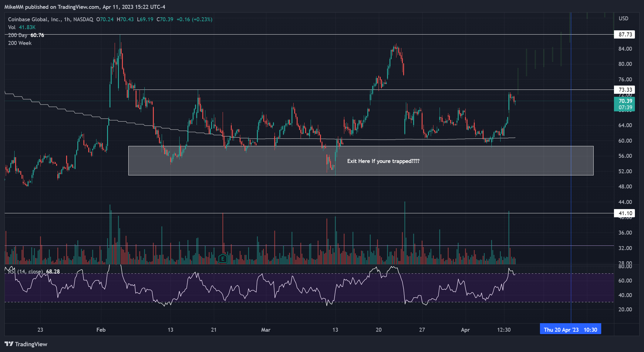Screen dimensions: 644x352
Task: Click the 12:30 time axis label
Action: 504,330
